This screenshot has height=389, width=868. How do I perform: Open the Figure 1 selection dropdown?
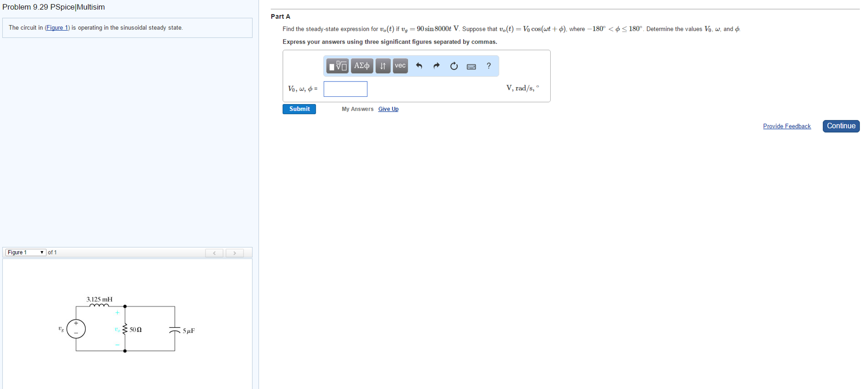(x=25, y=252)
